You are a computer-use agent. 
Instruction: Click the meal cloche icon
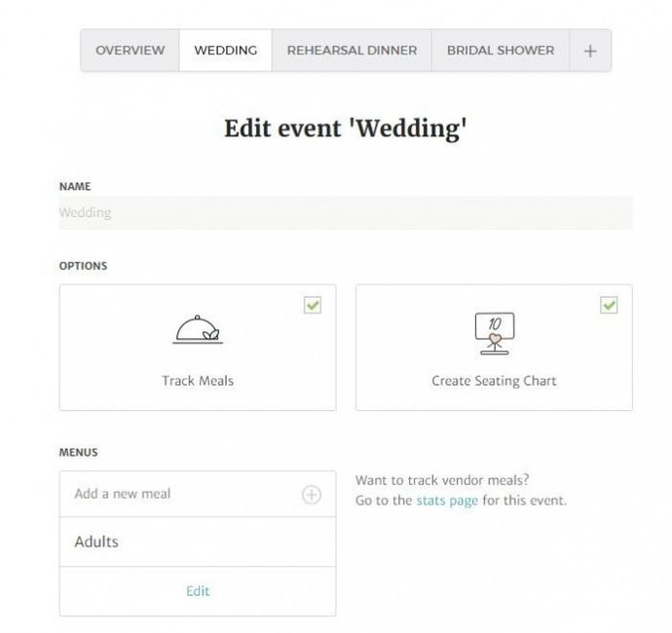click(x=198, y=330)
